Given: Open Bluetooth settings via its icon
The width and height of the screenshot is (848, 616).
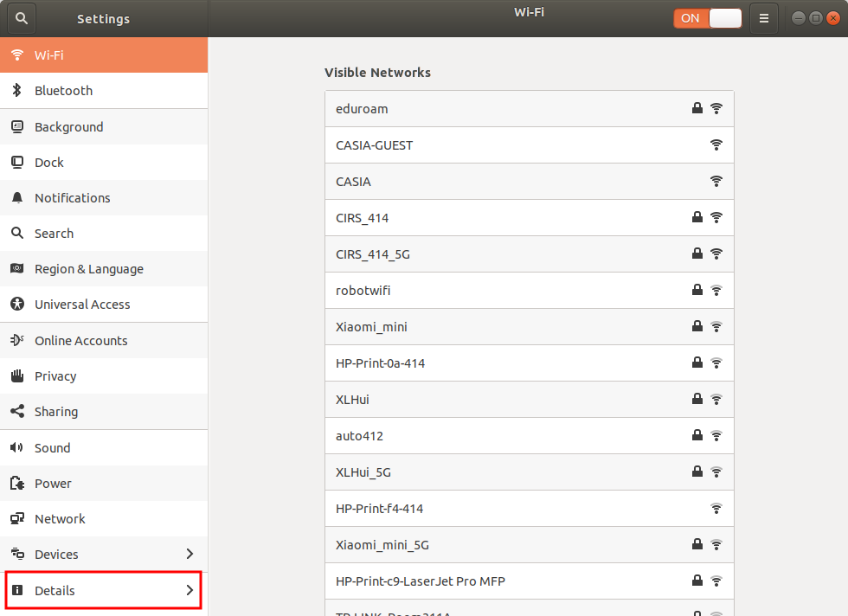Looking at the screenshot, I should click(16, 90).
